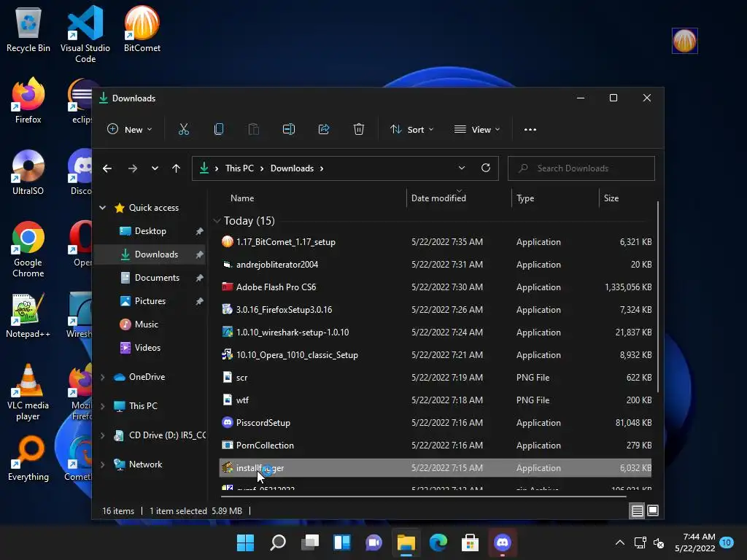Expand the Network tree node
747x560 pixels.
(102, 464)
